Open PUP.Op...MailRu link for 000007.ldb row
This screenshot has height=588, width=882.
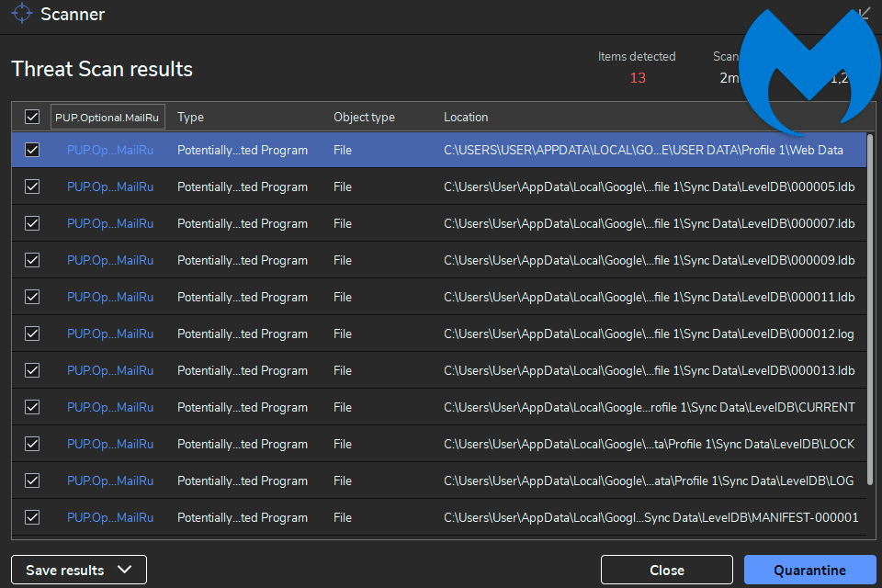tap(110, 223)
